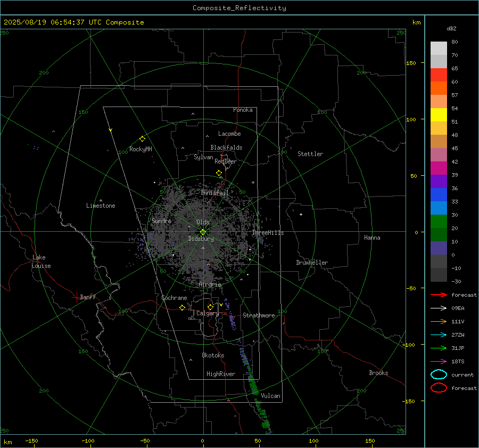Click the Limestone label

[x=101, y=206]
